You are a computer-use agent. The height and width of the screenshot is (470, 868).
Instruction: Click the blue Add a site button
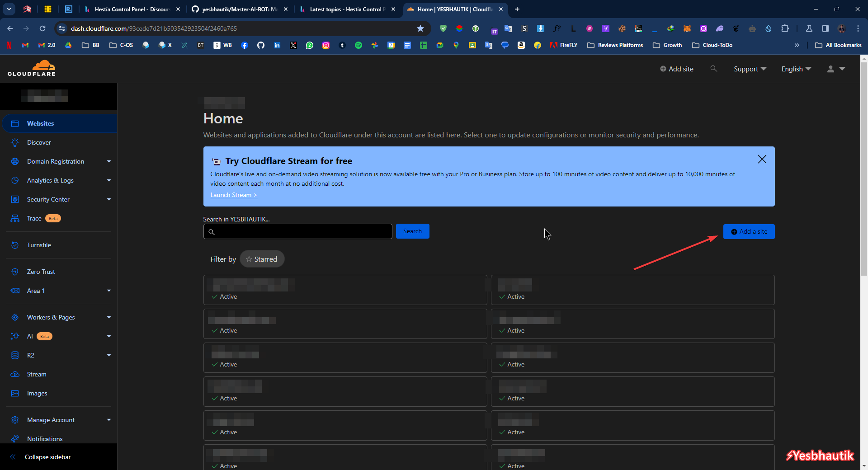click(x=749, y=231)
